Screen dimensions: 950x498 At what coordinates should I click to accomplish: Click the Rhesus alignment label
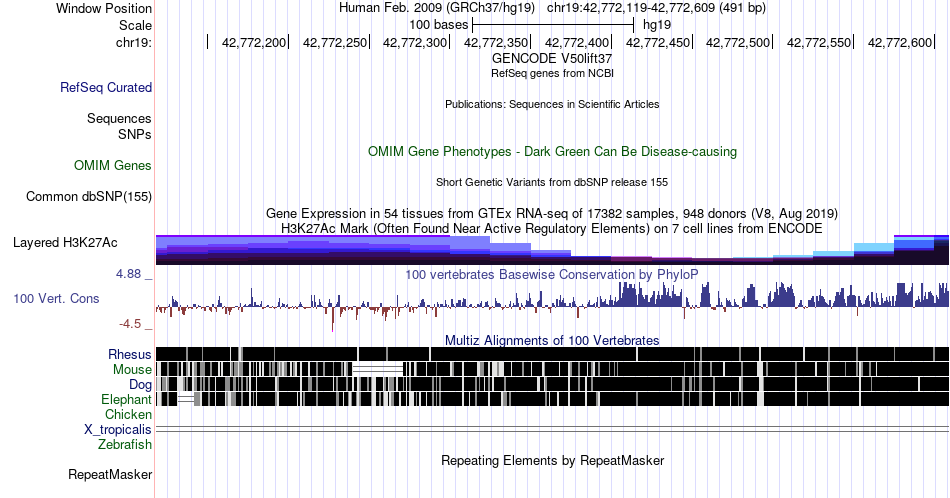130,354
